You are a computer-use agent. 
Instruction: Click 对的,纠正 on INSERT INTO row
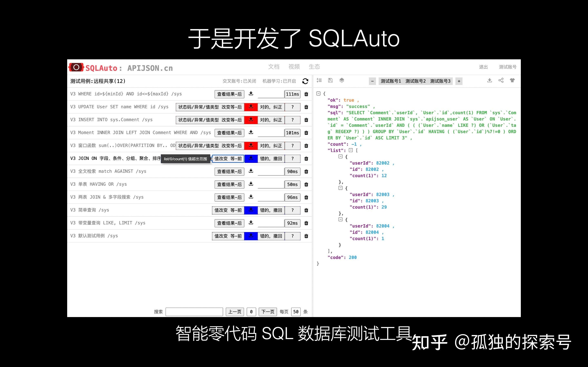pyautogui.click(x=271, y=120)
